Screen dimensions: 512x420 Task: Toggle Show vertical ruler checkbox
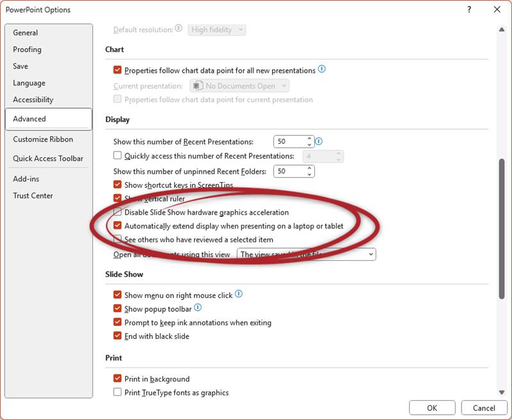[x=118, y=198]
